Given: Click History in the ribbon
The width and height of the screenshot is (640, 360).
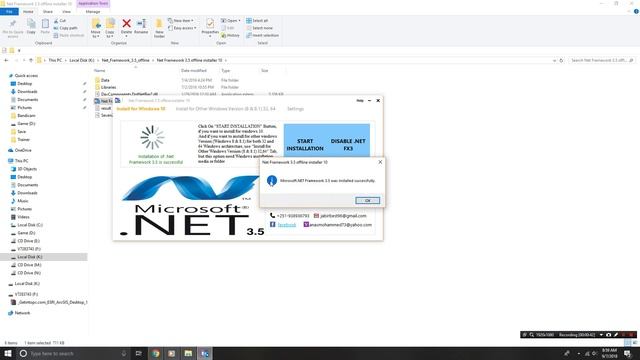Looking at the screenshot, I should (x=231, y=36).
